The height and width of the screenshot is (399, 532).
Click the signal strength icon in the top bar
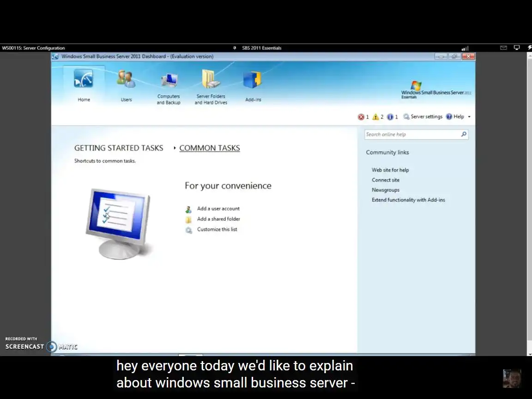(x=465, y=48)
